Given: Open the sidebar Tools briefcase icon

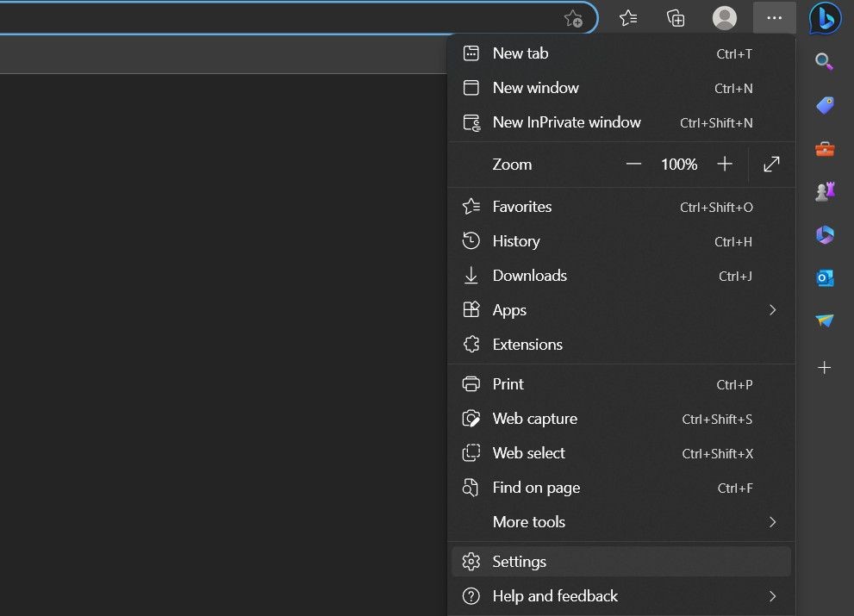Looking at the screenshot, I should point(825,148).
